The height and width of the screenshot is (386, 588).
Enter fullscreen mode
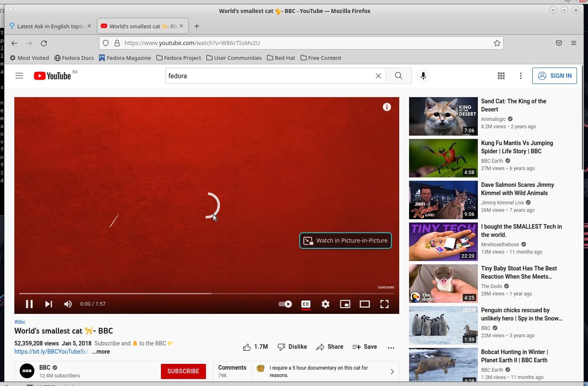point(385,304)
